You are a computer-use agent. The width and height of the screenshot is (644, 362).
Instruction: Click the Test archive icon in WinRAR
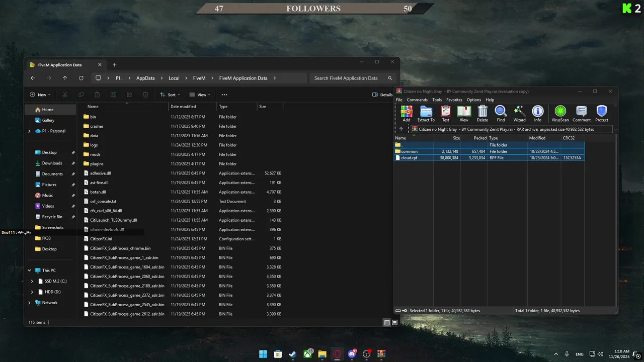click(x=445, y=113)
